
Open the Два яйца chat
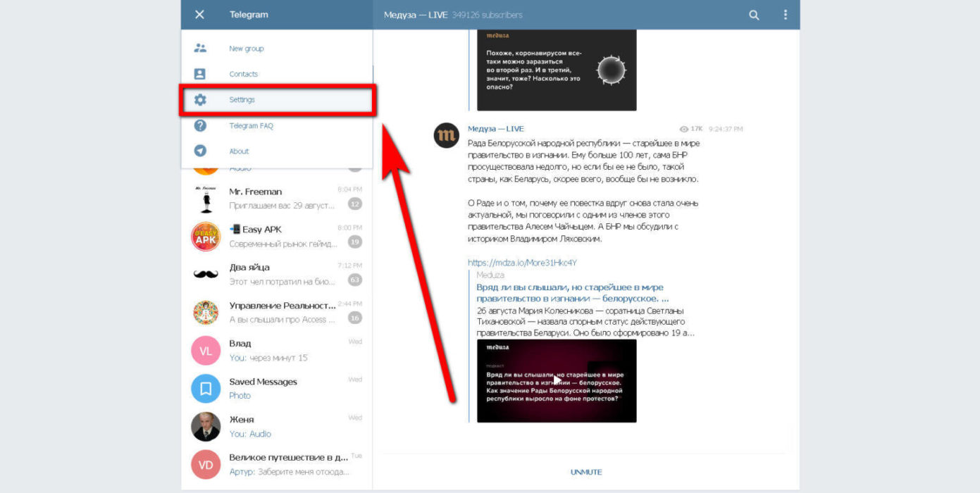(277, 274)
